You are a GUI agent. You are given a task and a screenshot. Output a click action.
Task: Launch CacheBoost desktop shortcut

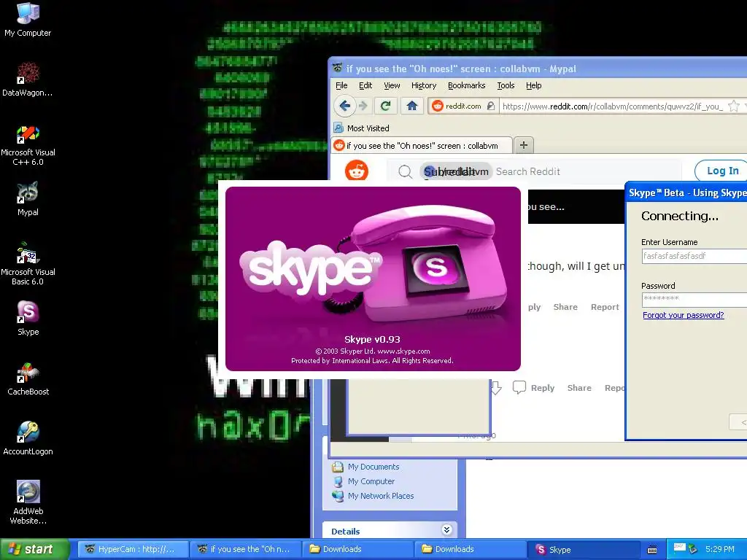tap(28, 379)
